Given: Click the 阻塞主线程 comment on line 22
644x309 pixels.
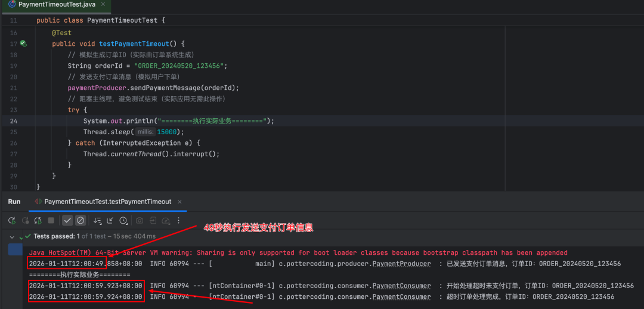Looking at the screenshot, I should click(147, 99).
